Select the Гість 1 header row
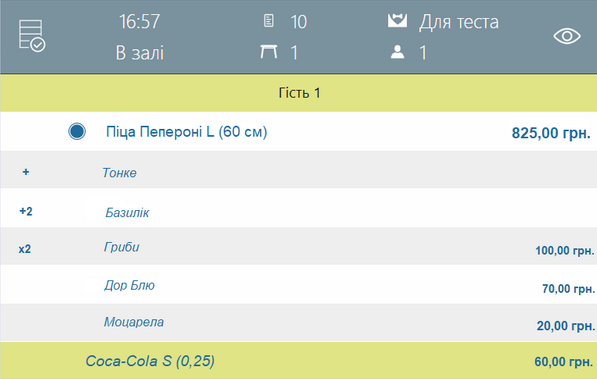Viewport: 597px width, 379px height. click(298, 93)
